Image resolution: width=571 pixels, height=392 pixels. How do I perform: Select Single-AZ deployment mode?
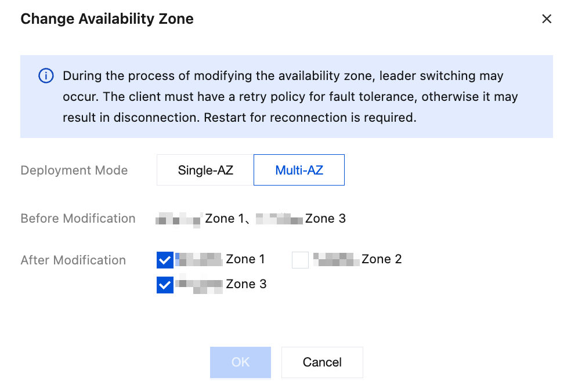coord(205,170)
